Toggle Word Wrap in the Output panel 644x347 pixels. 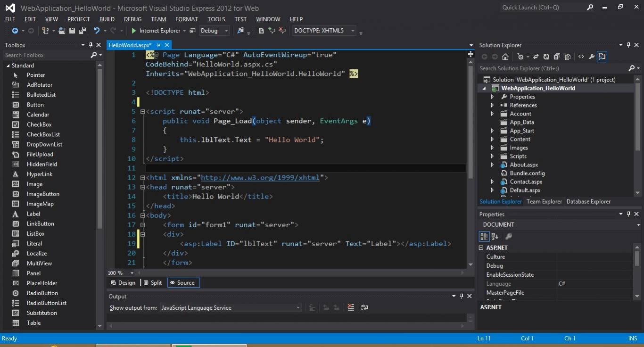point(364,307)
